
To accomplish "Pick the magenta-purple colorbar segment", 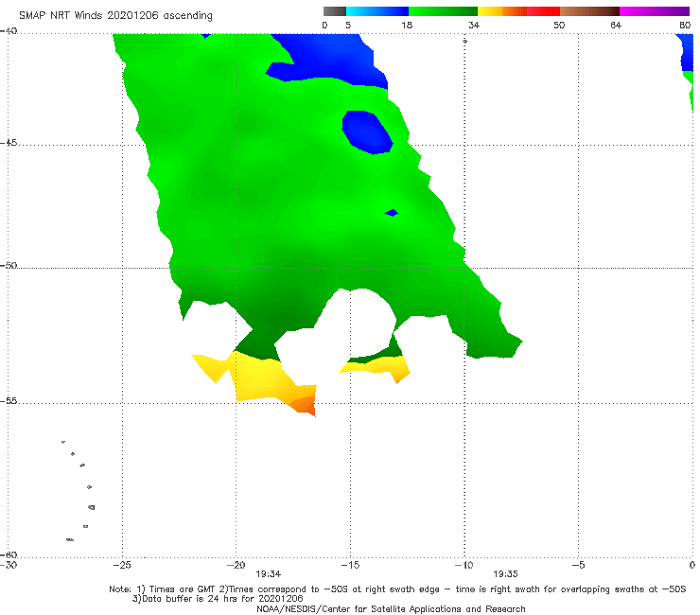I will tap(655, 11).
